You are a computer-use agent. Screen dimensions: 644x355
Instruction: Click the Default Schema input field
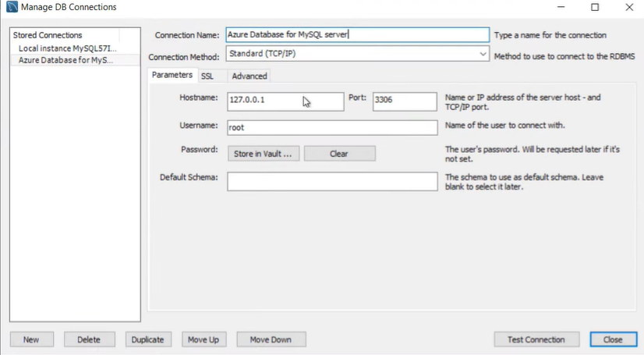[332, 182]
